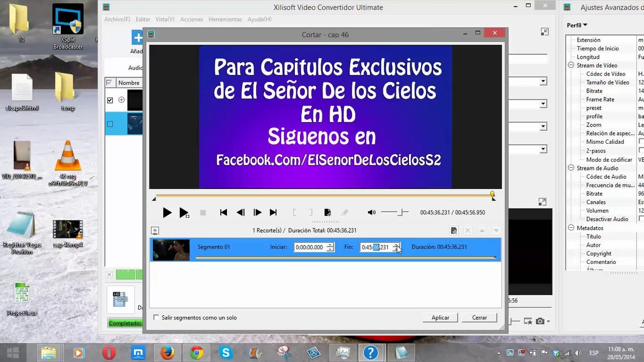This screenshot has height=362, width=644.
Task: Launch Firefox from the taskbar
Action: (x=167, y=353)
